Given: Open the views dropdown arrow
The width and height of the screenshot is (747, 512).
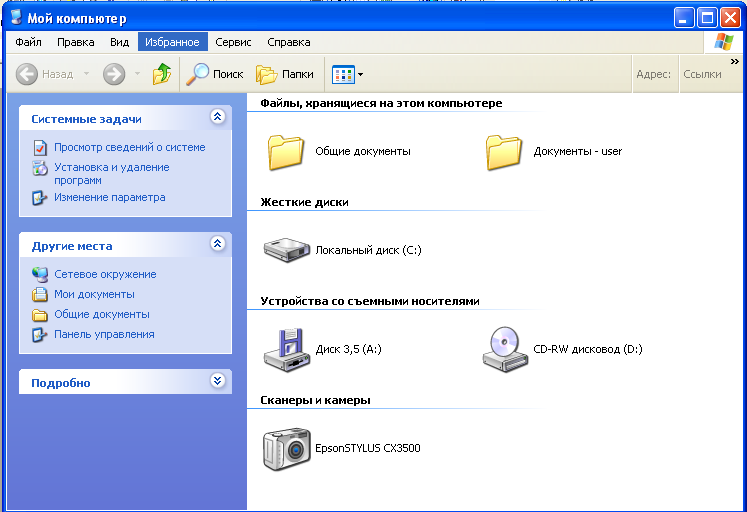Looking at the screenshot, I should [x=361, y=74].
